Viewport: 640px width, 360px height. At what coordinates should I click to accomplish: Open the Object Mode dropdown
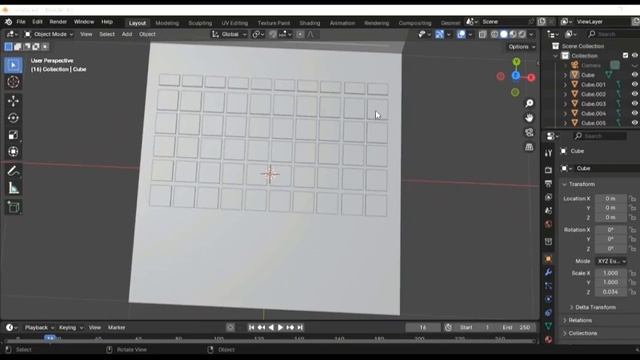pos(49,34)
